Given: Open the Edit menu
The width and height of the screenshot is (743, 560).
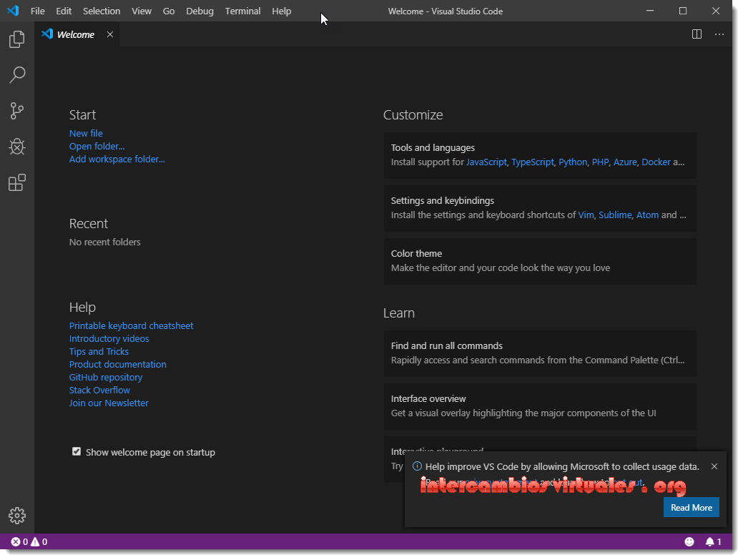Looking at the screenshot, I should tap(64, 11).
